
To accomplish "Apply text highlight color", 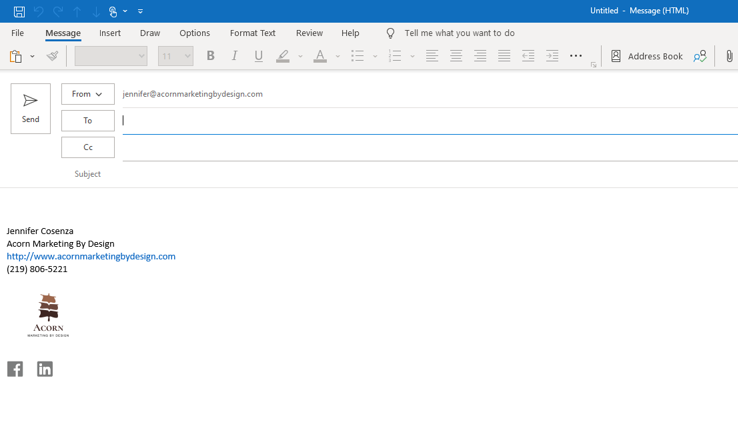I will (282, 56).
